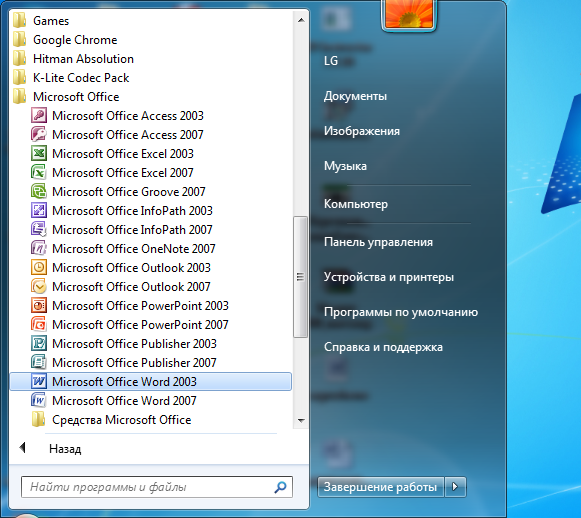Open the Документы link
Screen dimensions: 581x518
point(355,96)
